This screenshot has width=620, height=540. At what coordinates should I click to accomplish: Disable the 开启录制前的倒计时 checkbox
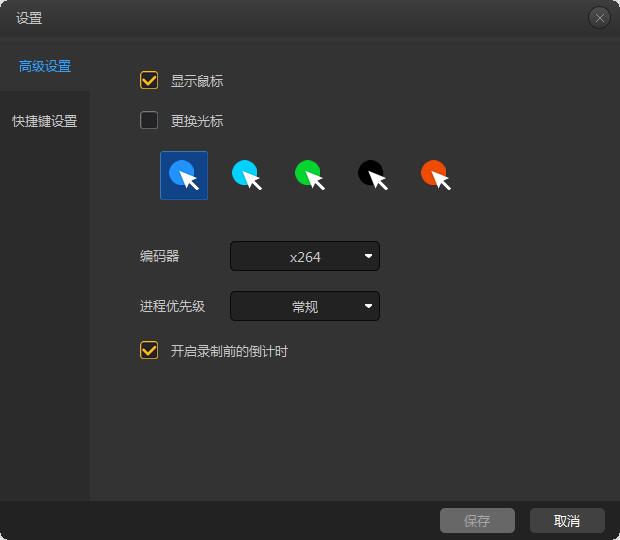tap(149, 350)
